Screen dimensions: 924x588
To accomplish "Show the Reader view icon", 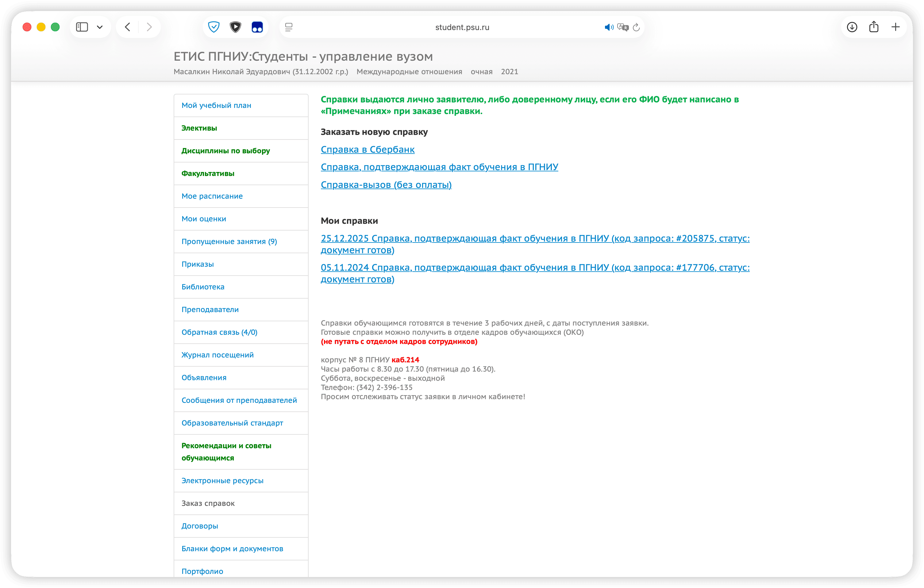I will 289,27.
